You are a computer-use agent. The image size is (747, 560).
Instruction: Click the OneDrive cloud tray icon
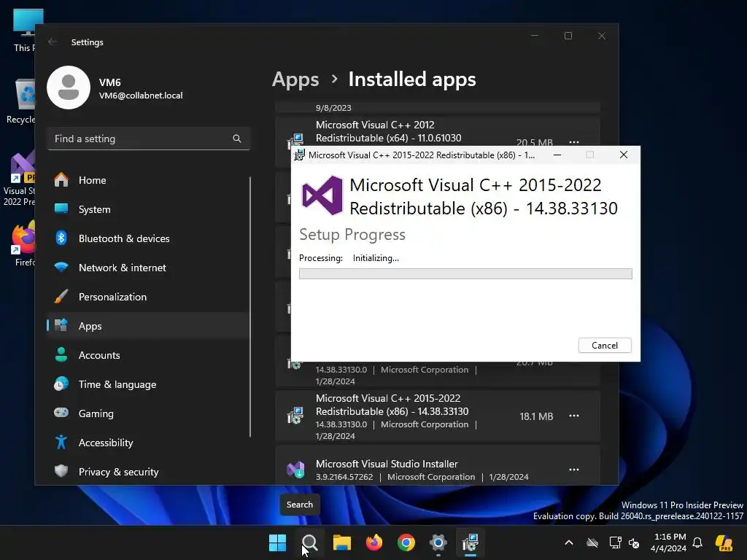point(592,542)
